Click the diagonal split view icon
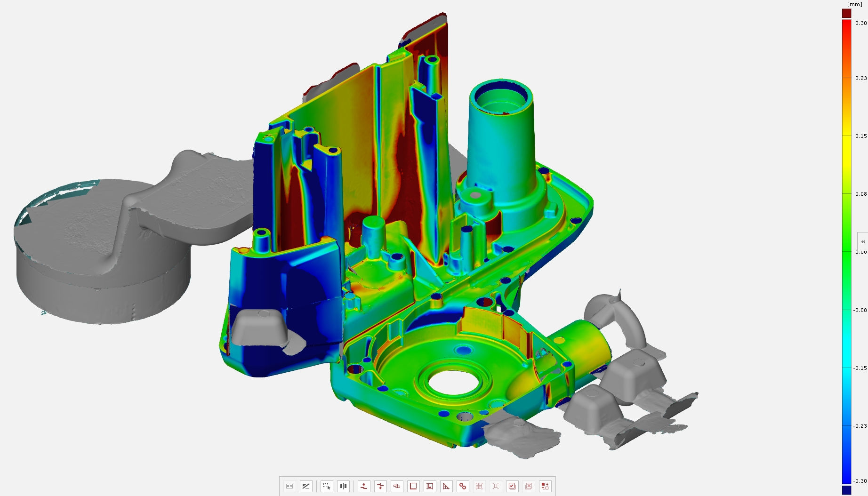 (x=306, y=486)
